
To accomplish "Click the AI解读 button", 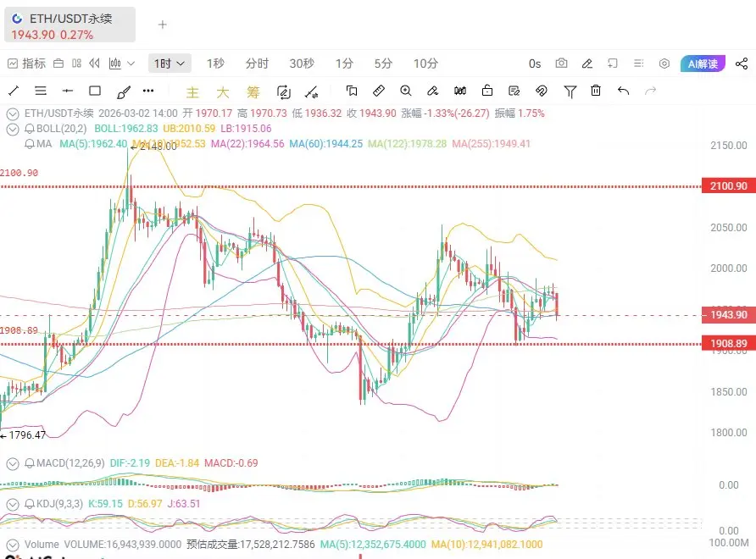I will click(x=703, y=64).
